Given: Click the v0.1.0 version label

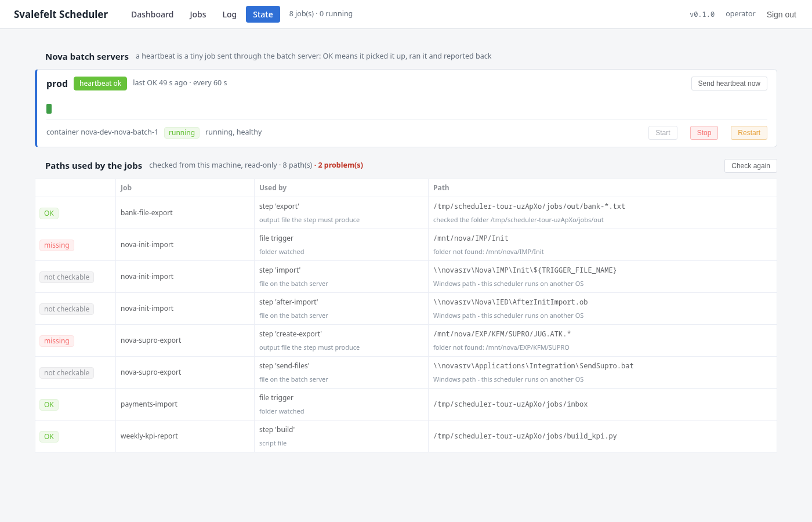Looking at the screenshot, I should (702, 14).
